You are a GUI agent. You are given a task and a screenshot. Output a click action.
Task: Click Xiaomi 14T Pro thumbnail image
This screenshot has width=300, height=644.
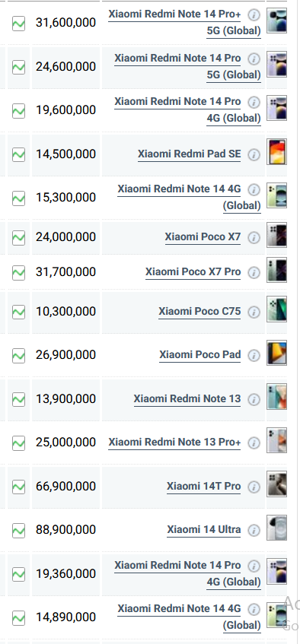[276, 484]
